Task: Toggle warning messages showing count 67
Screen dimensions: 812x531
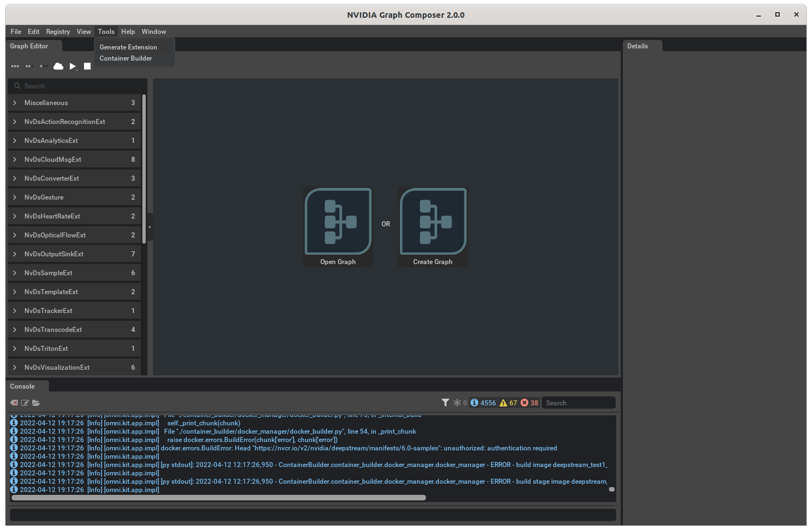Action: tap(508, 402)
